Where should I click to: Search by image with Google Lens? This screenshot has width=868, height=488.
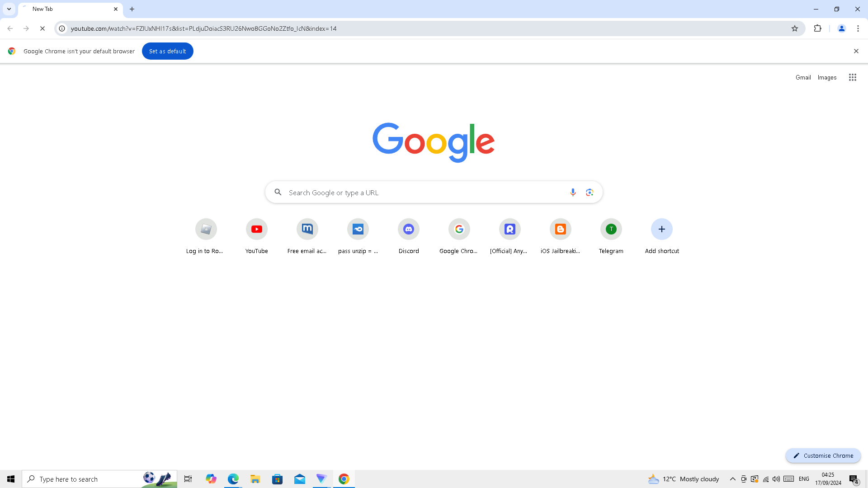pyautogui.click(x=590, y=192)
